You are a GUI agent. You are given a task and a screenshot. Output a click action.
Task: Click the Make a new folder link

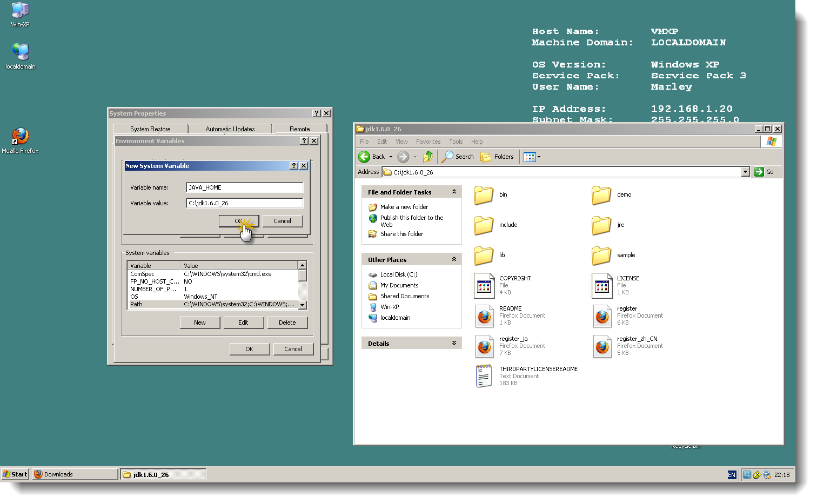(404, 207)
